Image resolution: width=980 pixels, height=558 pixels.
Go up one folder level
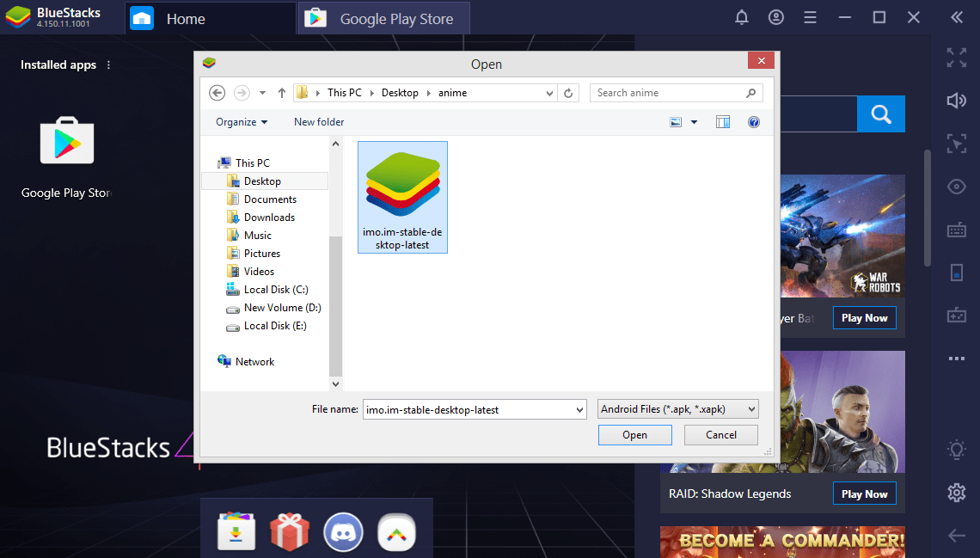[x=282, y=93]
